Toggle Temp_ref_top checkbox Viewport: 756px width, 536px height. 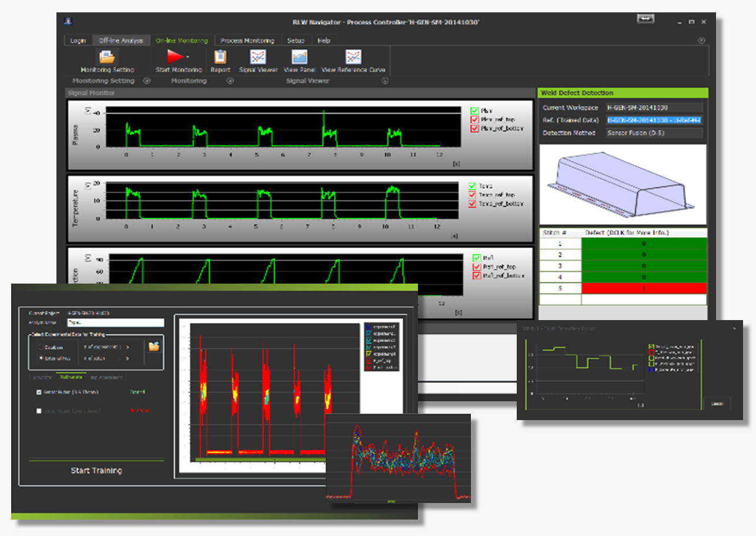pos(473,195)
